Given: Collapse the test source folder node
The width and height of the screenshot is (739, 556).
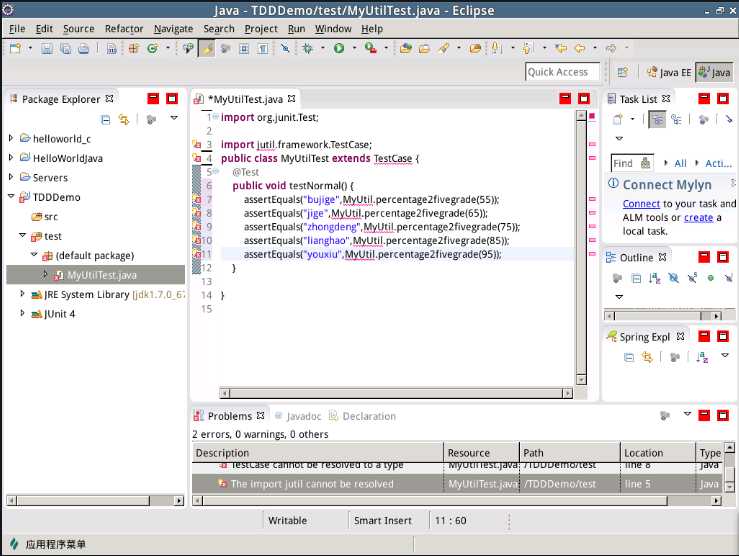Looking at the screenshot, I should tap(22, 235).
